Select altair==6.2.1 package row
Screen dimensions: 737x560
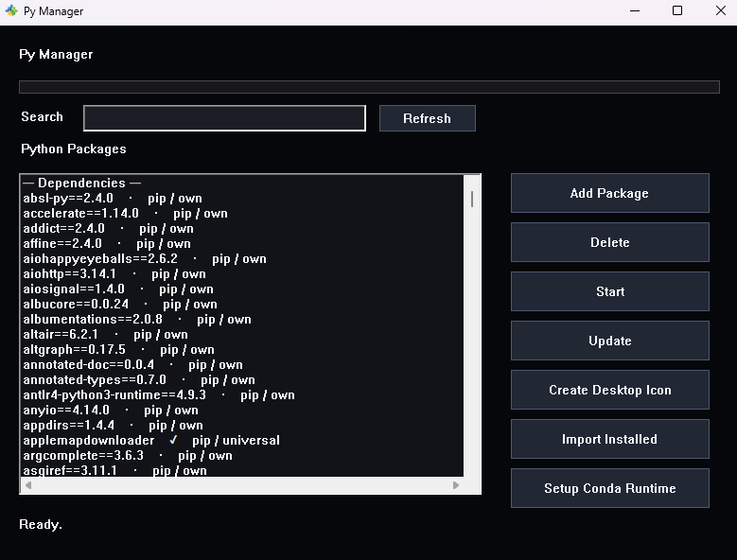pos(242,335)
